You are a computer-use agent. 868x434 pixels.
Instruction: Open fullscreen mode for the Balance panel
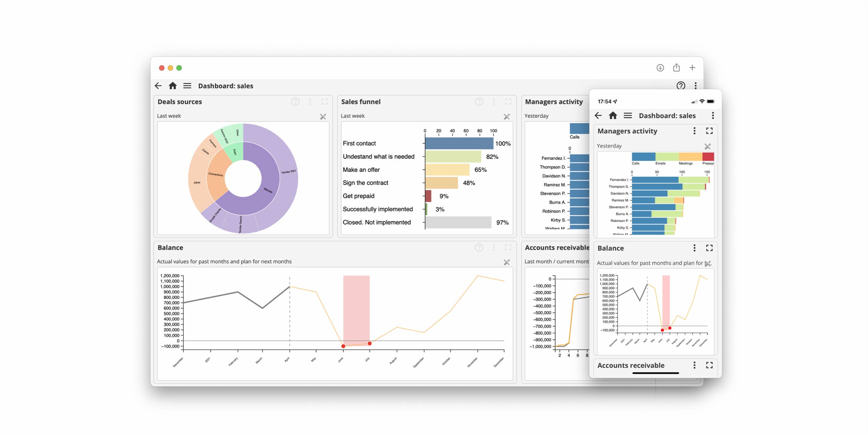pyautogui.click(x=508, y=247)
